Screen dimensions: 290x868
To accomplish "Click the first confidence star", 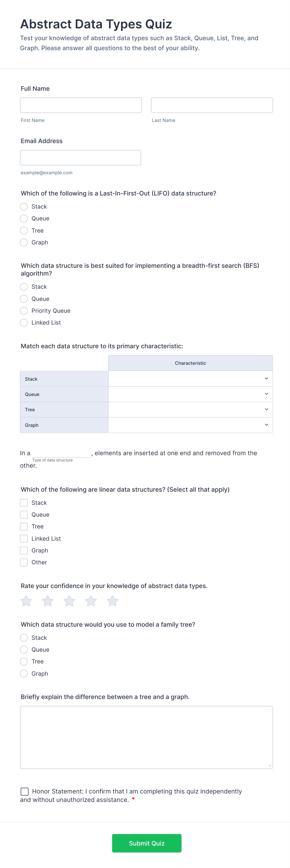I will click(26, 600).
